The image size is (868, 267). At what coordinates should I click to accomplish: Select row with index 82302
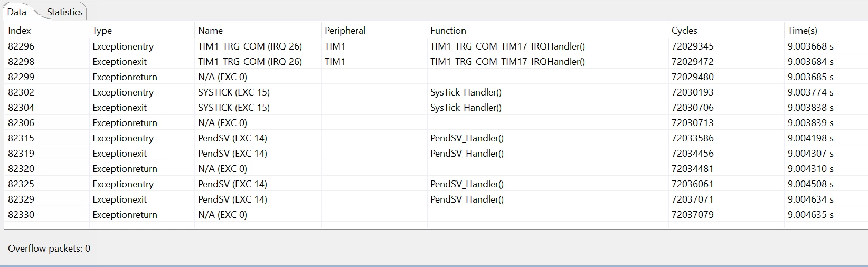[x=436, y=92]
